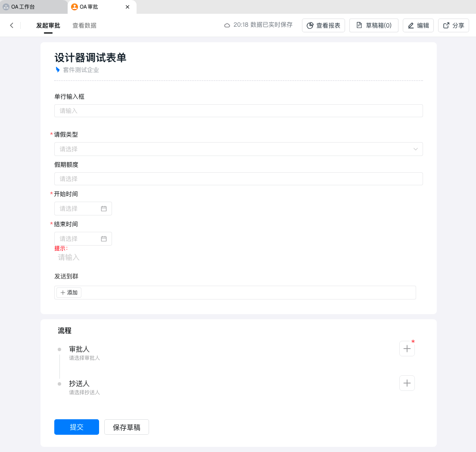Click the blue tag icon beside 套件测试企业
Screen dimensions: 476x452
pyautogui.click(x=57, y=70)
